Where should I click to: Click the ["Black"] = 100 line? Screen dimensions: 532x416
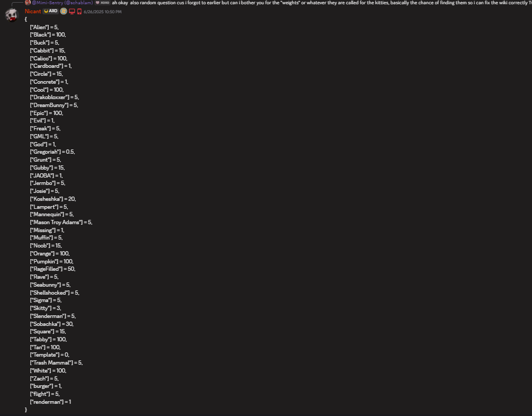[x=48, y=34]
